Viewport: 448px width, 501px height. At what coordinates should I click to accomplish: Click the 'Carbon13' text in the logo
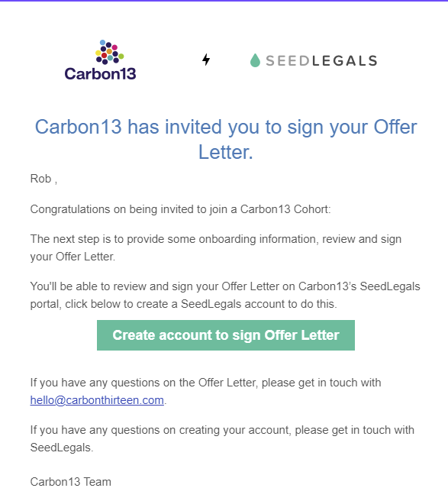100,74
